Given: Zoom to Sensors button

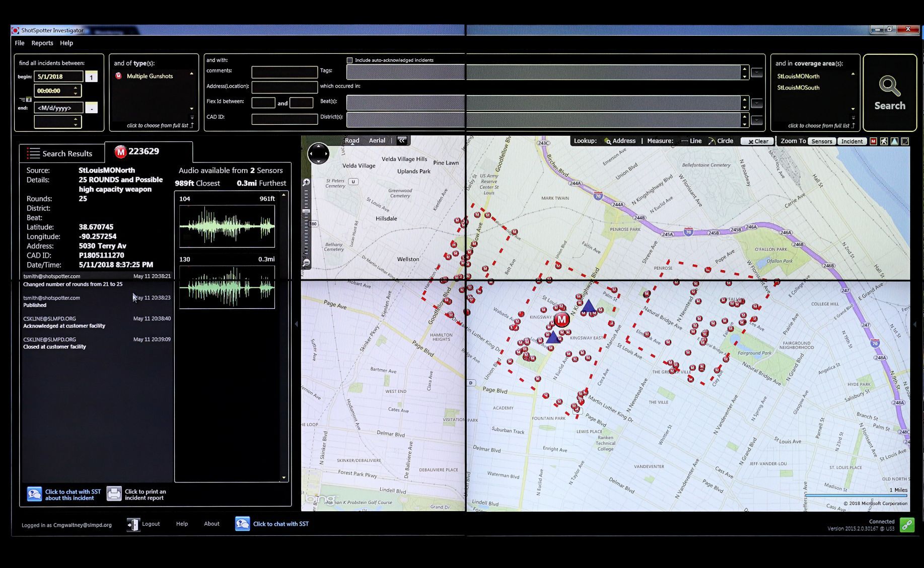Looking at the screenshot, I should point(821,141).
